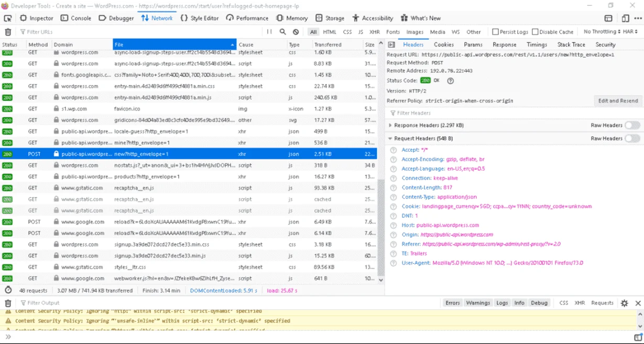Screen dimensions: 644x344
Task: Show All request types filter
Action: (x=313, y=32)
